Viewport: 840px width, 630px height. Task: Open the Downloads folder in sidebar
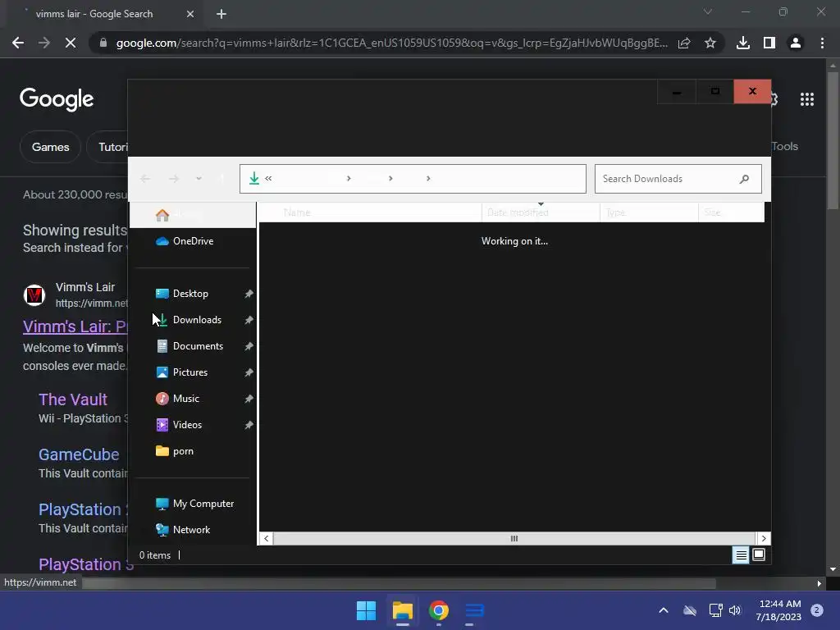[x=197, y=320]
